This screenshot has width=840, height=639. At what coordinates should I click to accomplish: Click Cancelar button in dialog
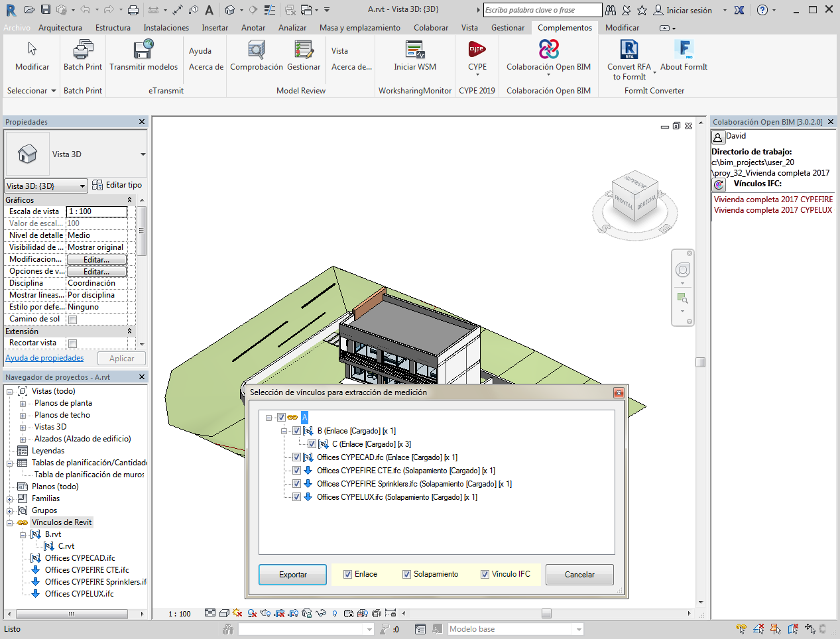pyautogui.click(x=579, y=575)
